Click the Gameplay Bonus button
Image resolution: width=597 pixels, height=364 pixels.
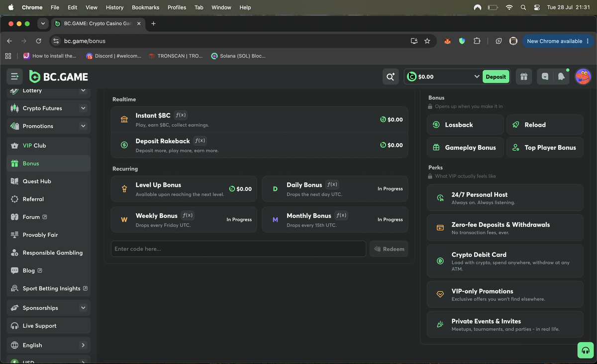pos(465,148)
